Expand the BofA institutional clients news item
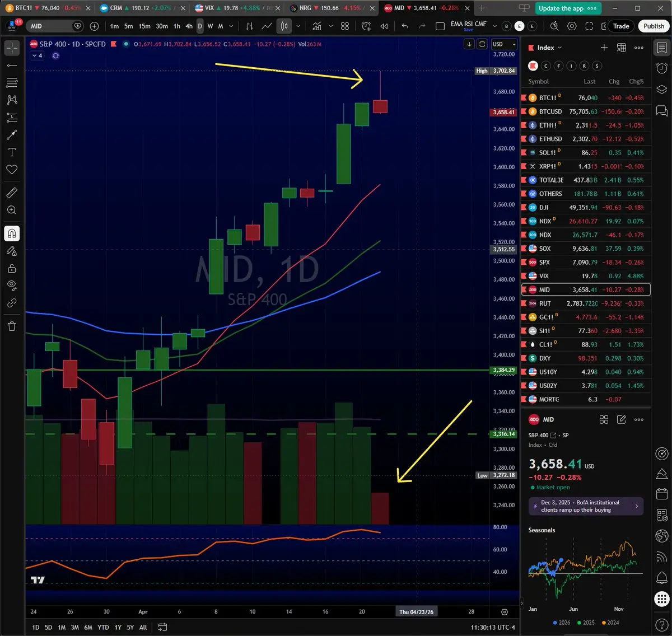 pyautogui.click(x=586, y=506)
